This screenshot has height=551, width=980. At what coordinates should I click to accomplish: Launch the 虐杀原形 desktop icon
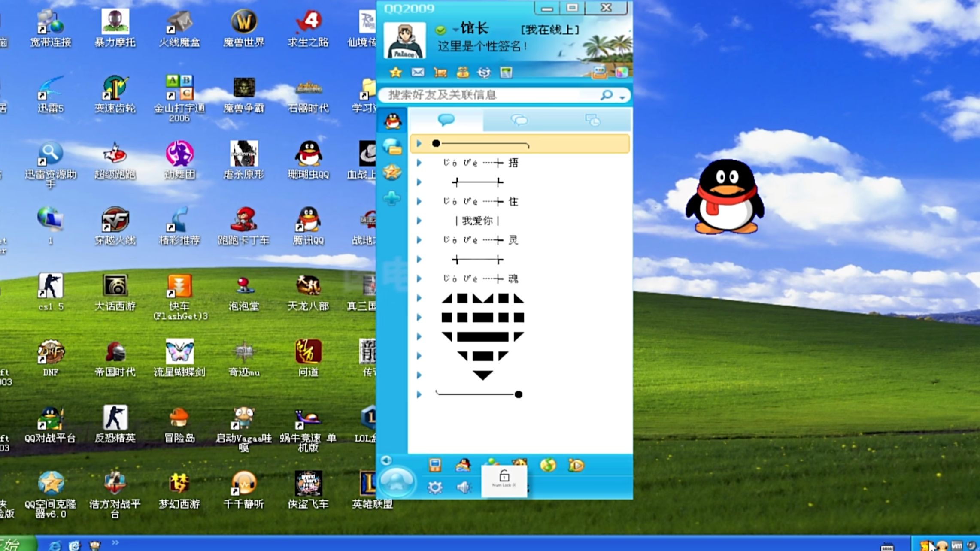pos(244,160)
